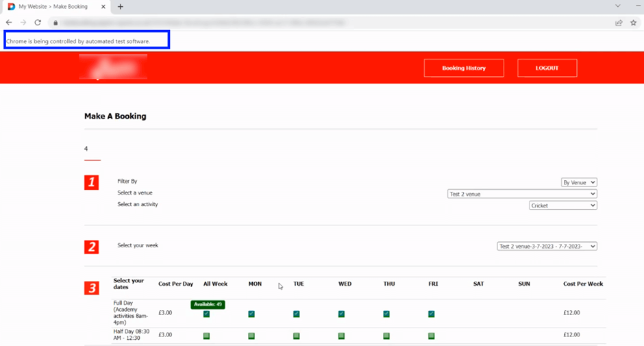Check Half Day FRI checkbox
Image resolution: width=644 pixels, height=346 pixels.
[x=431, y=336]
